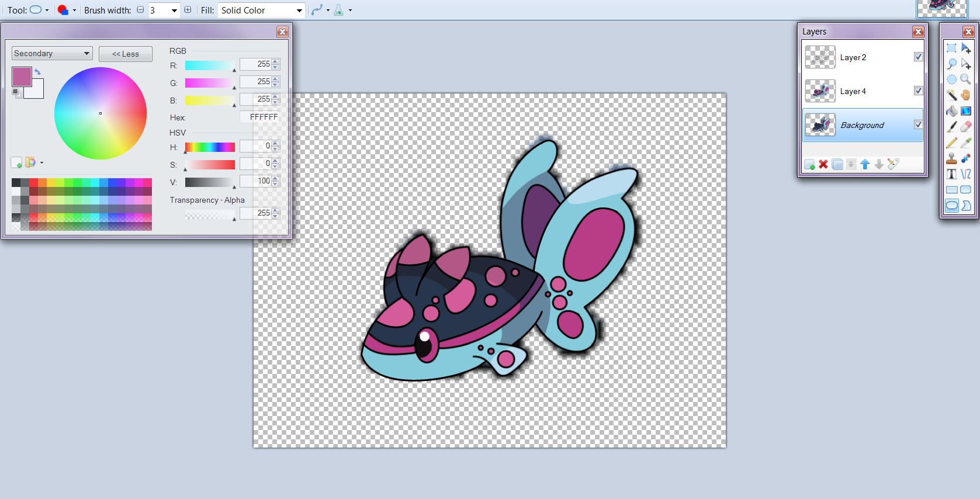This screenshot has width=980, height=499.
Task: Expand the Brush width dropdown
Action: click(174, 11)
